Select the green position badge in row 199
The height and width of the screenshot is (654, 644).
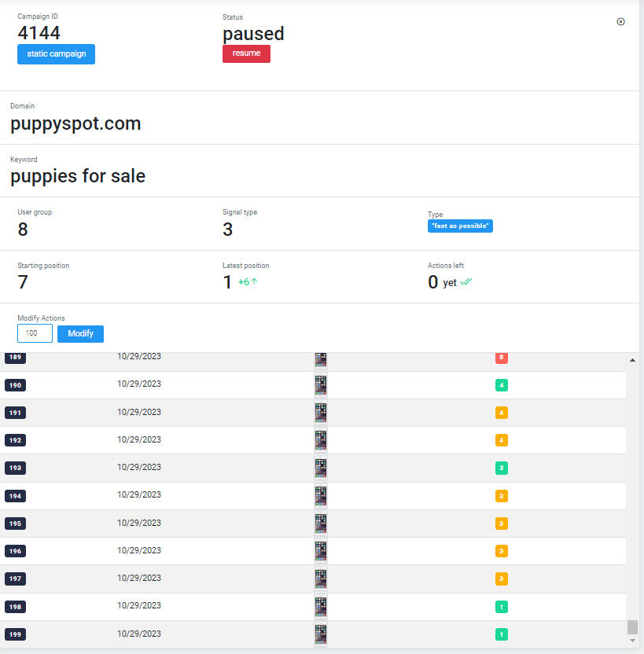tap(502, 634)
